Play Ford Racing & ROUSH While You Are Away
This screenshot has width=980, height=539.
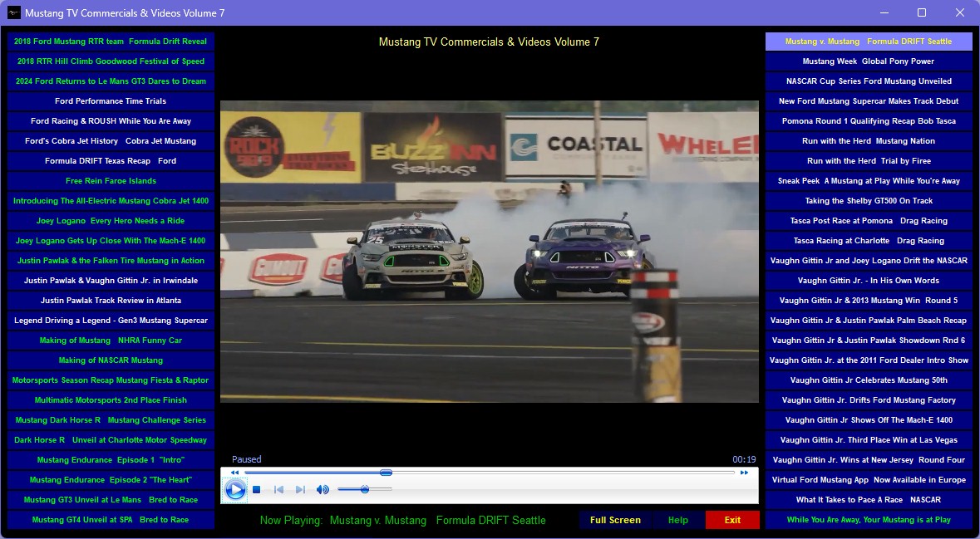click(x=111, y=121)
